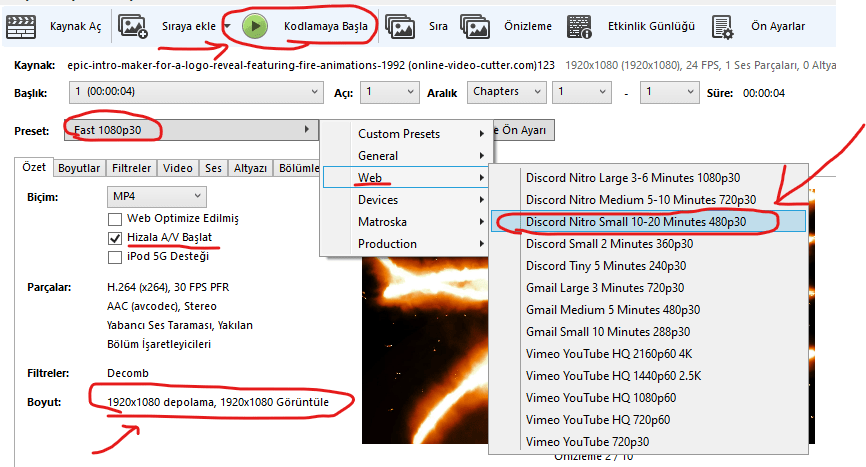Expand the Matroska presets submenu

pos(405,222)
